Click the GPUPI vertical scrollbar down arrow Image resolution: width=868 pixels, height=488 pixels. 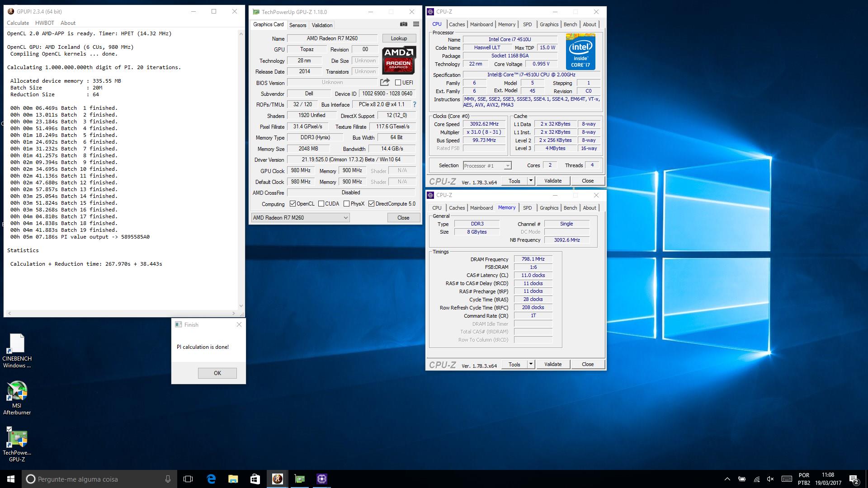coord(241,306)
